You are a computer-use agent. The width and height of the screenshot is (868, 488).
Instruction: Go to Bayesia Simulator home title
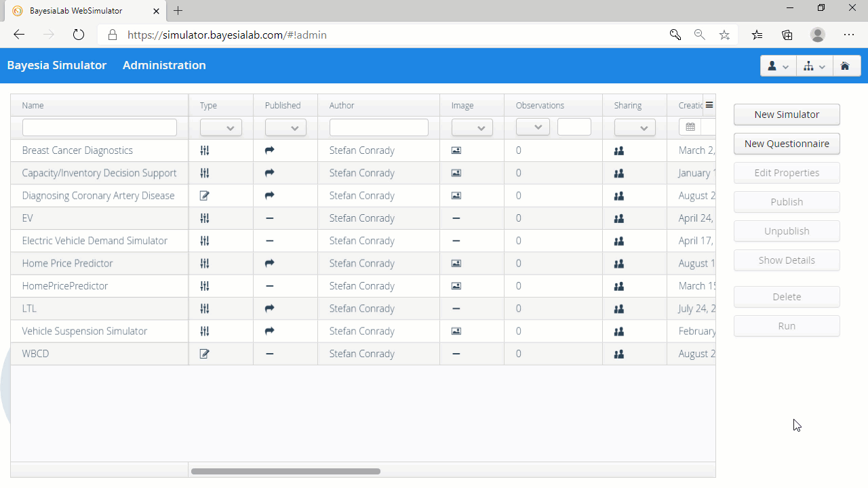[57, 65]
